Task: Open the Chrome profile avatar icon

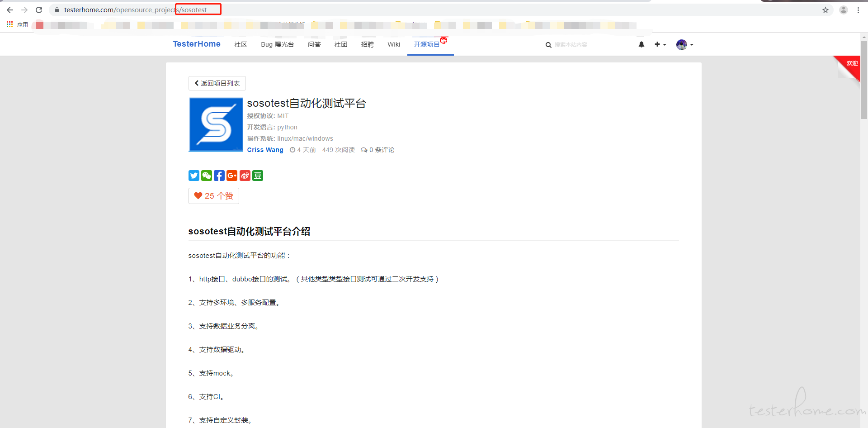Action: point(844,10)
